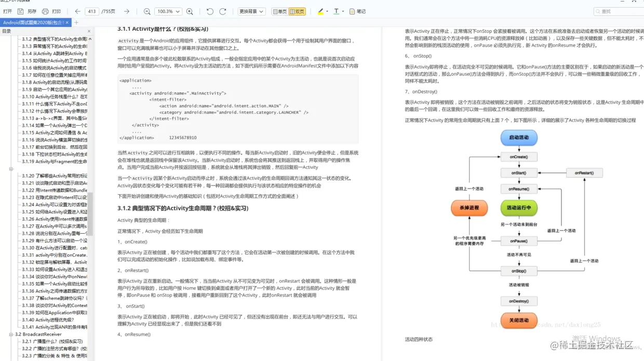644x361 pixels.
Task: Click heading 3.1.2 典型情况下的Activity生命周期？
Action: coord(183,208)
